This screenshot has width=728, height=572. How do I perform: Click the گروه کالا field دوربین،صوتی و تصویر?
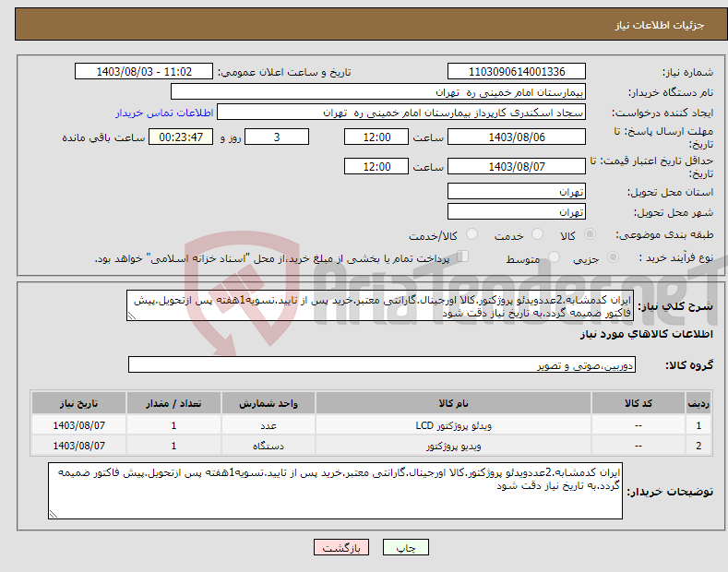[382, 365]
